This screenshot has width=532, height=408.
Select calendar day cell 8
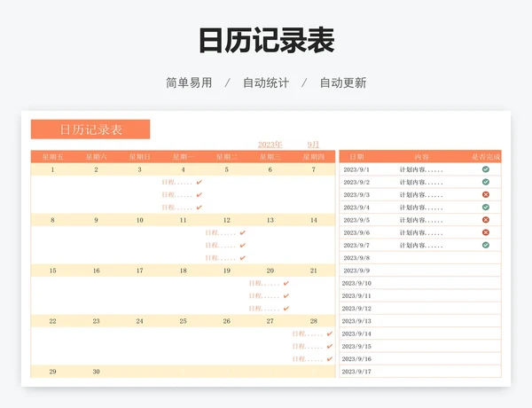tap(52, 220)
